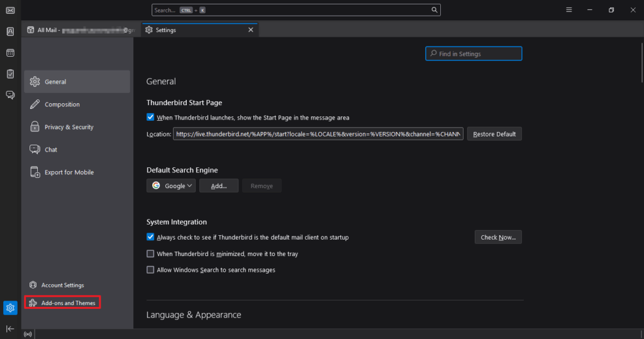Click the Start Page Location URL field

point(318,134)
